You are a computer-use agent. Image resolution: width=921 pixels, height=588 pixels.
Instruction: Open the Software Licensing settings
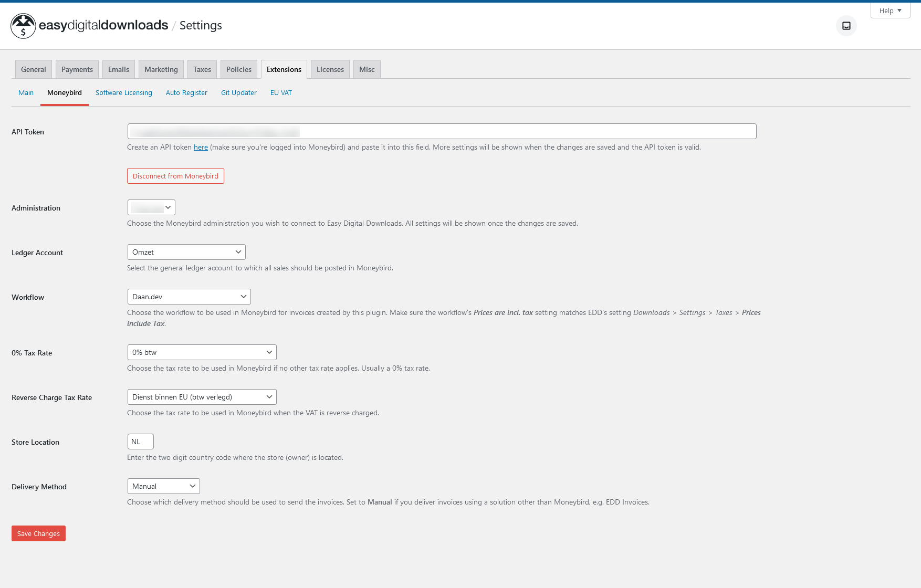pos(123,92)
